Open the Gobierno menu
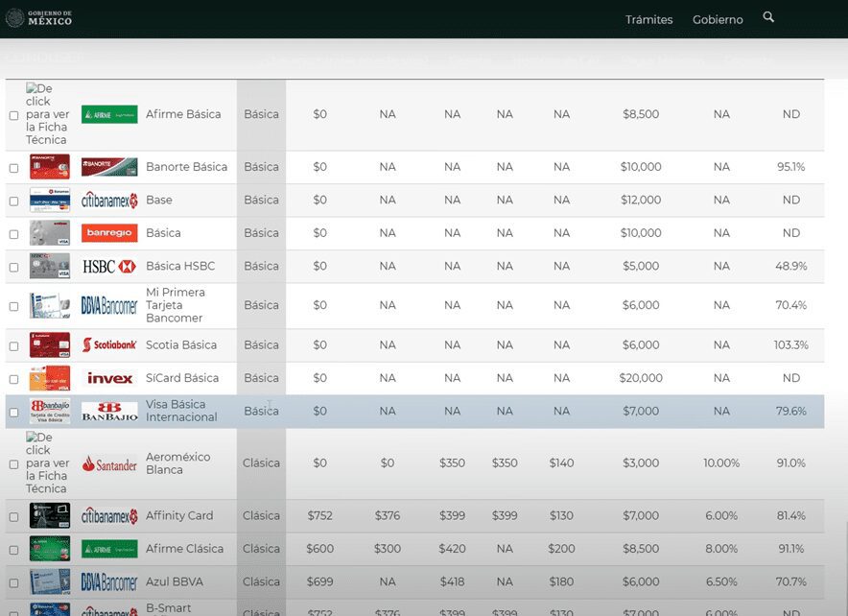Screen dimensions: 848x616 [718, 19]
